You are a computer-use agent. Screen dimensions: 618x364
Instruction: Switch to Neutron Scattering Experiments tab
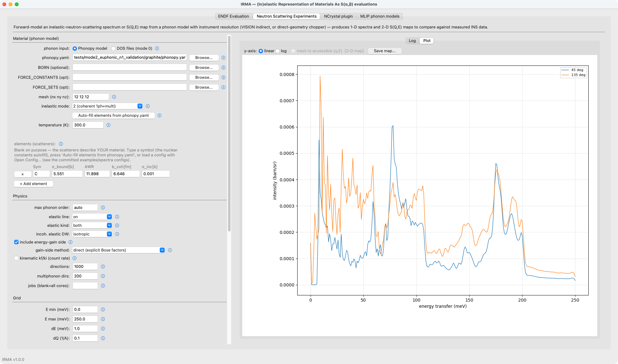point(286,16)
